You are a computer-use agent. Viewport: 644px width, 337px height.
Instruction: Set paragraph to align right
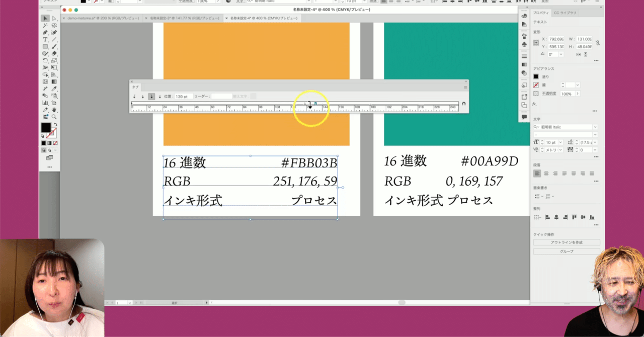[x=555, y=174]
